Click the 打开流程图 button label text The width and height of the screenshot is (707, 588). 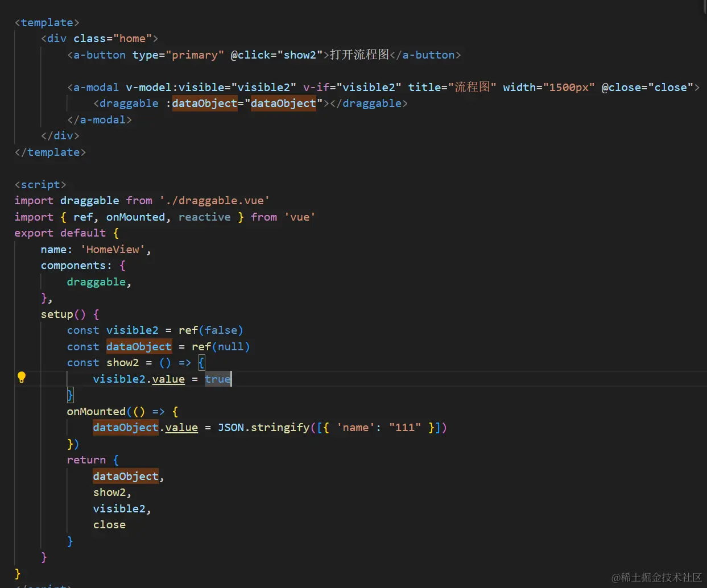359,55
